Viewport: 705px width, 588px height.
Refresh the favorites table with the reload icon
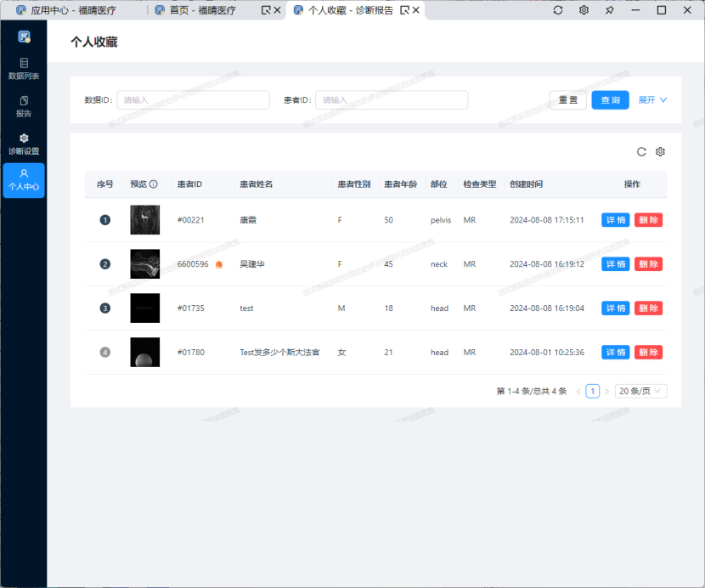641,152
